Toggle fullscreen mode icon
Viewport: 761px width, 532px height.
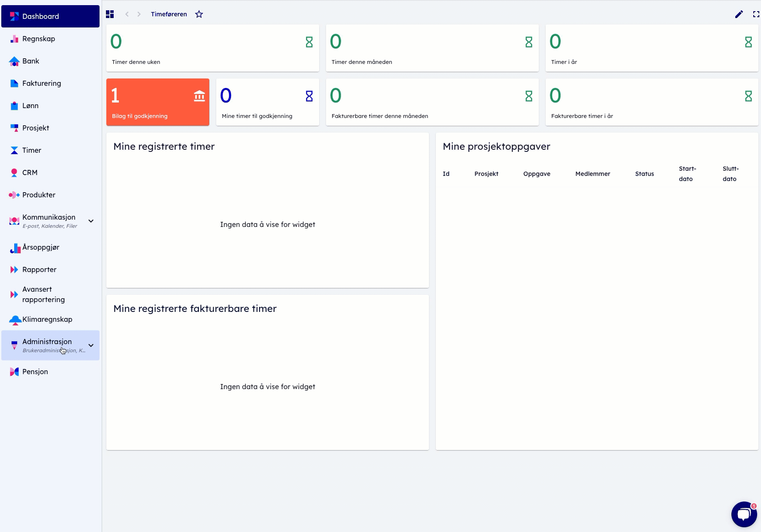[756, 14]
